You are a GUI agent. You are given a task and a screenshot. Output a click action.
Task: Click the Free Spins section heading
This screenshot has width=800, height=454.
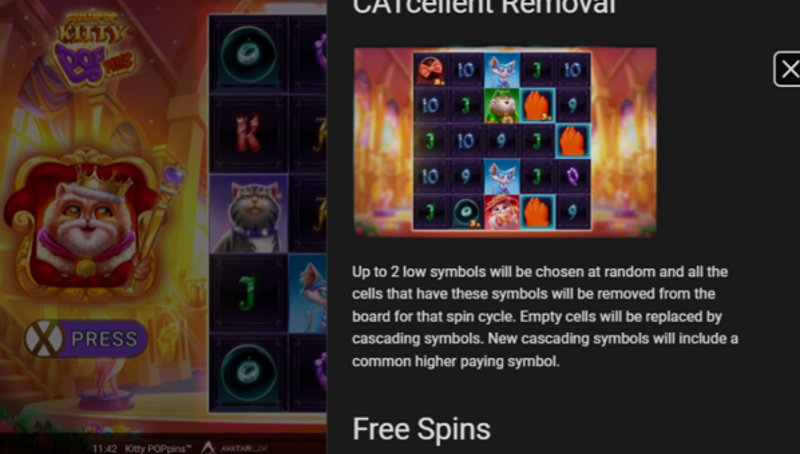click(421, 429)
